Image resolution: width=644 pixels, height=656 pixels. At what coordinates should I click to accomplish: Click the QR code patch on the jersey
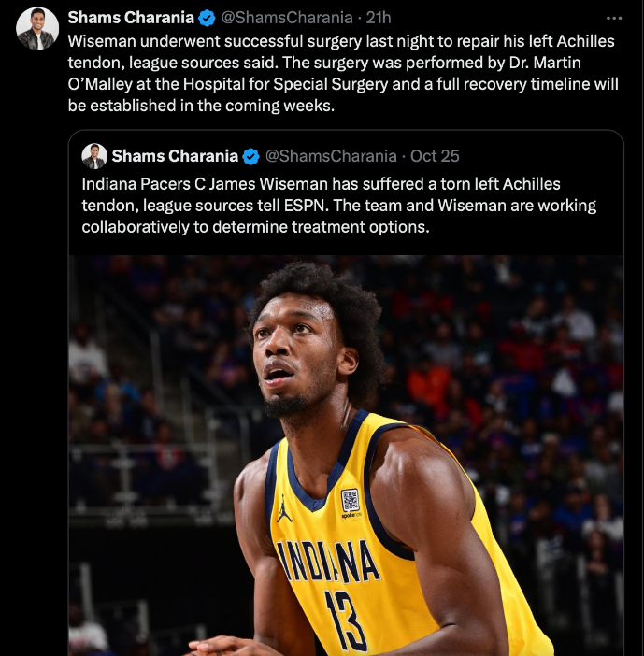click(x=351, y=500)
